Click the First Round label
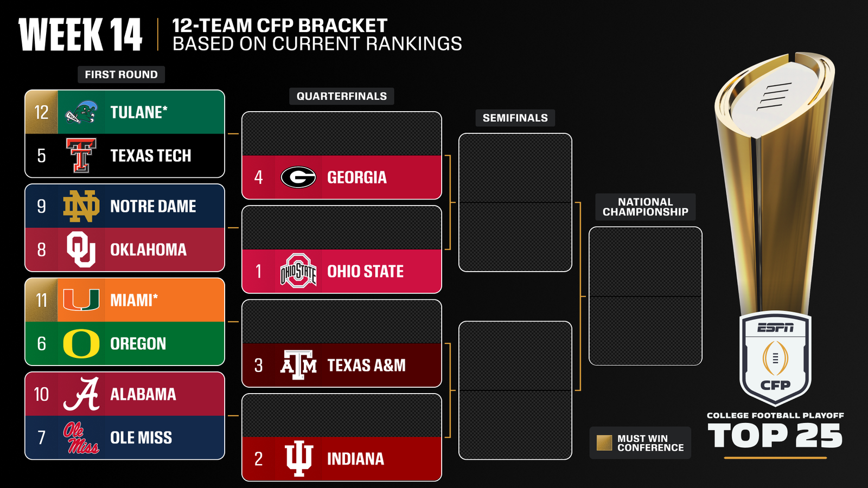 coord(121,74)
